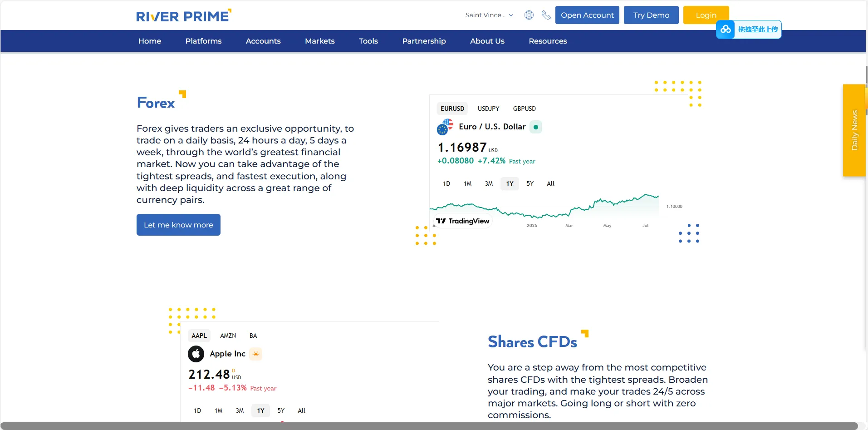
Task: Click the Forex section heading
Action: pos(156,103)
